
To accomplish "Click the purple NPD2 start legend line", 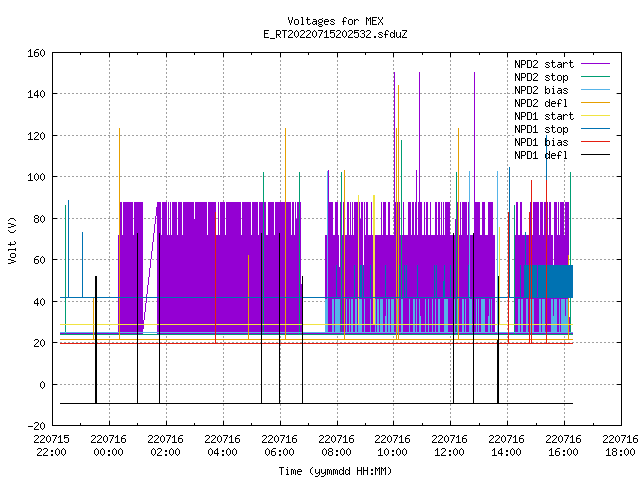I will (x=595, y=64).
